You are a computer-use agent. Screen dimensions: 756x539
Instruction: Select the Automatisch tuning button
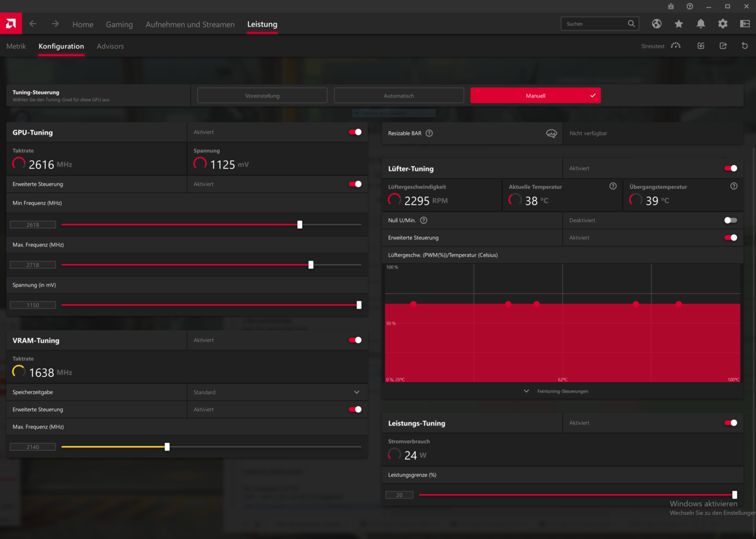tap(399, 96)
